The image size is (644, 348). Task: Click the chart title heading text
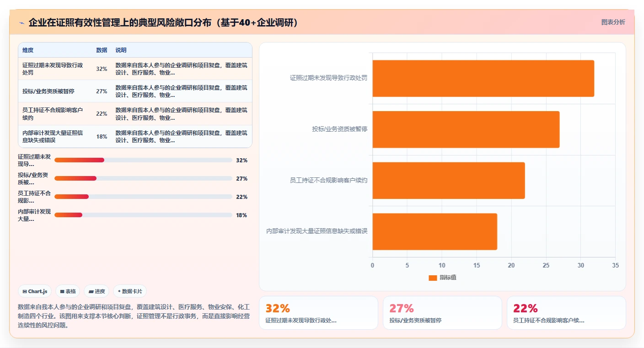(x=163, y=22)
